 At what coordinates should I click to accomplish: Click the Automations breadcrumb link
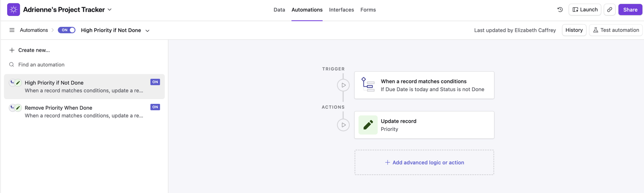click(34, 30)
